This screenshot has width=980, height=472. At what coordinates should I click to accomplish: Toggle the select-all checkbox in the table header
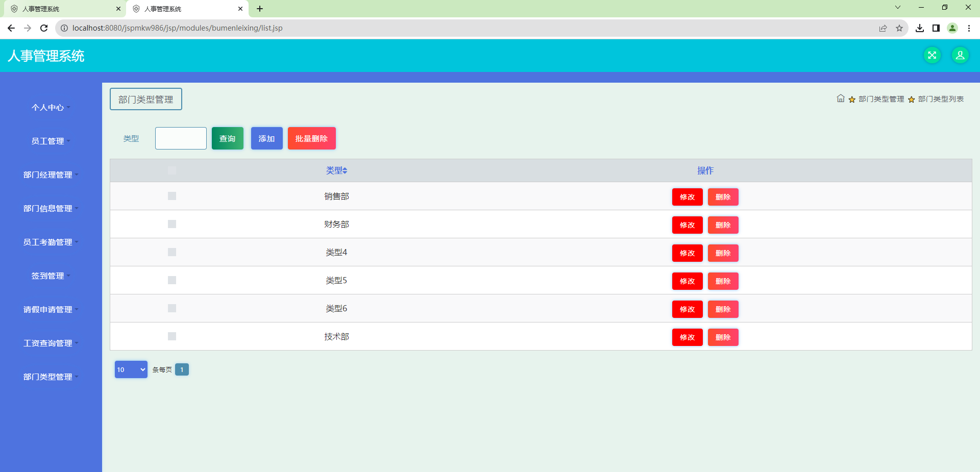click(171, 171)
